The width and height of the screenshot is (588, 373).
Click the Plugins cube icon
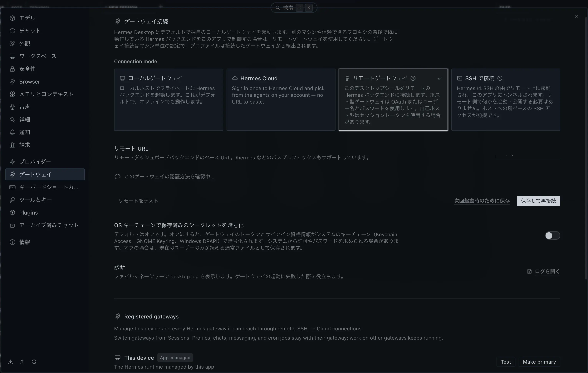click(x=12, y=212)
